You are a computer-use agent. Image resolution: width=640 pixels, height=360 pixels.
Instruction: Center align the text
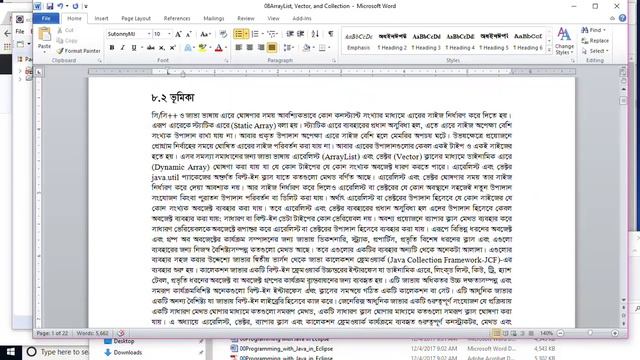250,48
